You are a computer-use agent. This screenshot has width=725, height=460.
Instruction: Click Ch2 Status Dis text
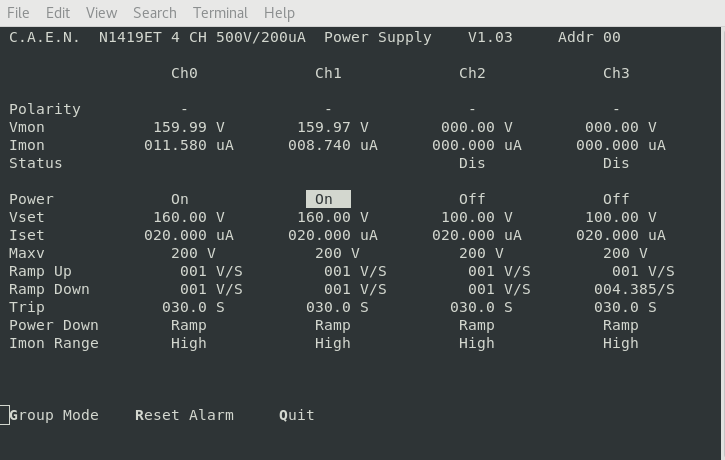(472, 163)
